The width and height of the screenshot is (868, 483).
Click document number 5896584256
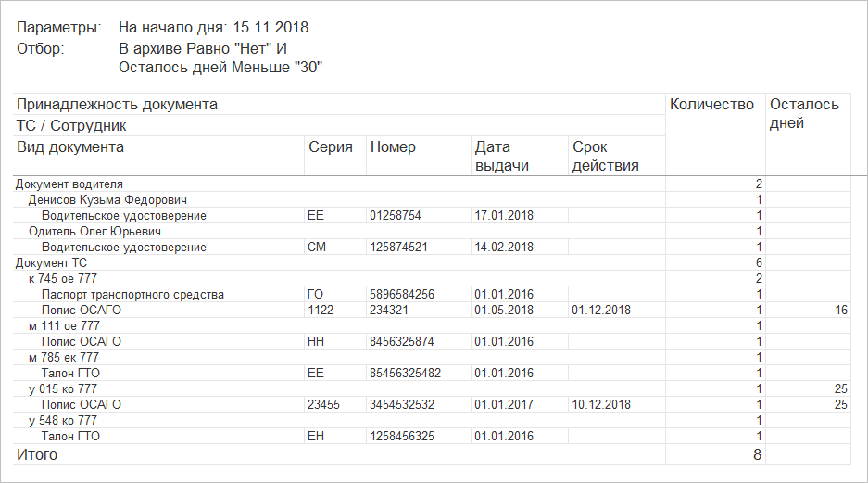tap(401, 295)
